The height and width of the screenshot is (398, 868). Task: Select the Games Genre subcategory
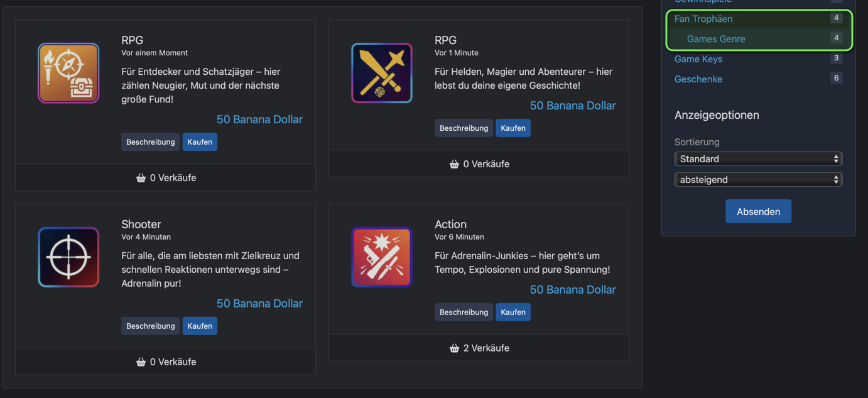(716, 39)
